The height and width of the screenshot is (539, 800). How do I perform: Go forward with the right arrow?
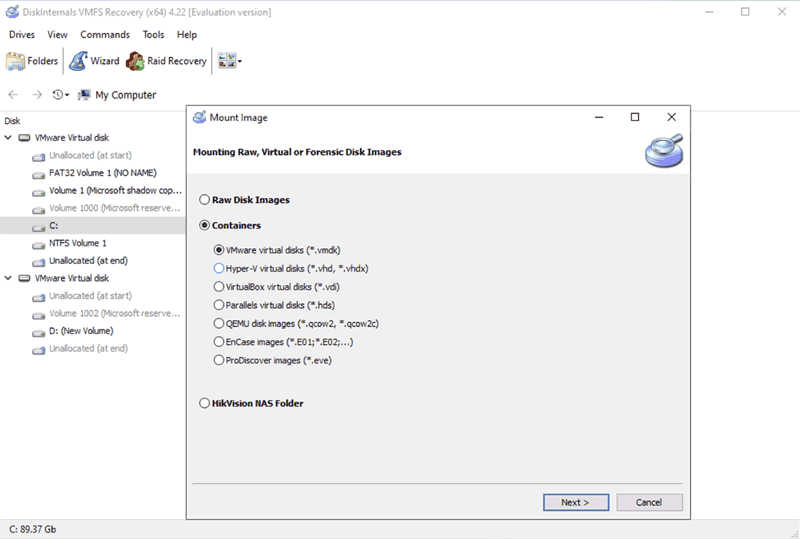coord(37,94)
